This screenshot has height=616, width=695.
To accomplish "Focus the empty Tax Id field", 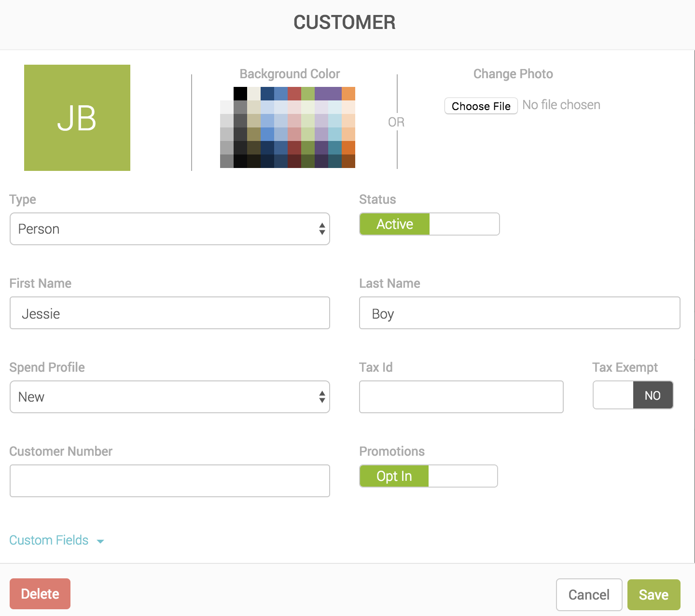I will (461, 397).
